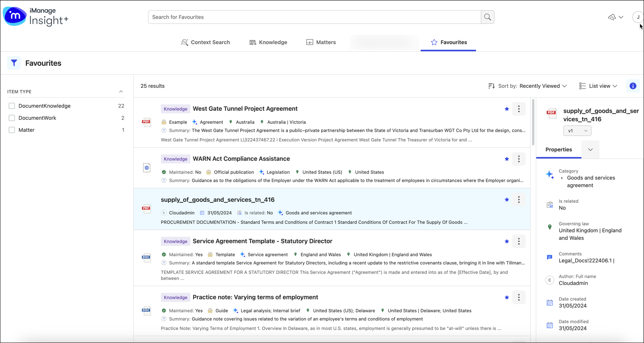
Task: Check the DocumentKnowledge filter checkbox
Action: pyautogui.click(x=12, y=106)
